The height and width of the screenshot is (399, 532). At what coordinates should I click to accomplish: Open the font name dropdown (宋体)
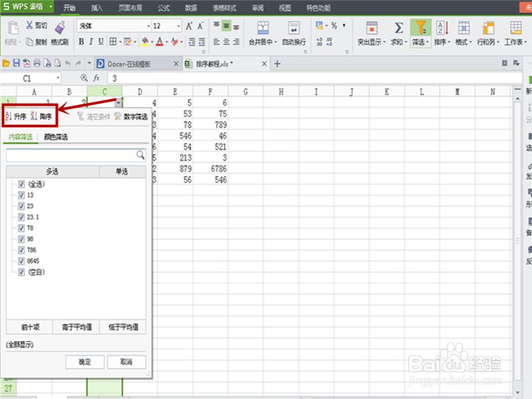click(x=148, y=26)
